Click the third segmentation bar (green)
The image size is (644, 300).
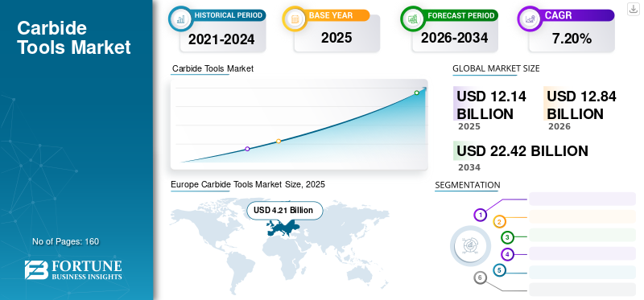[582, 235]
